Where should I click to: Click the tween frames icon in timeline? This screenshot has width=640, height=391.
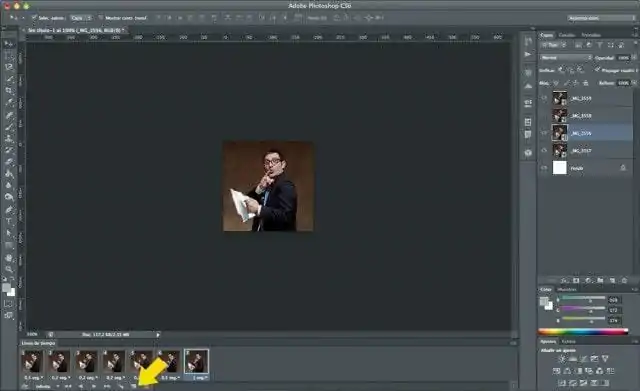(x=120, y=386)
